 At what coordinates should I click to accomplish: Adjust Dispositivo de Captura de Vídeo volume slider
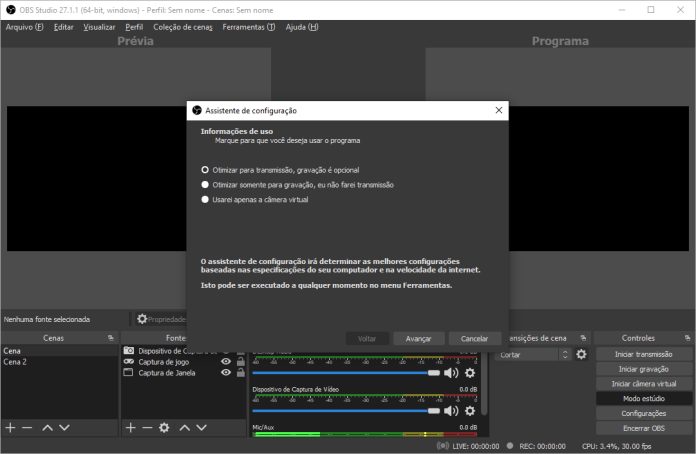pyautogui.click(x=346, y=411)
